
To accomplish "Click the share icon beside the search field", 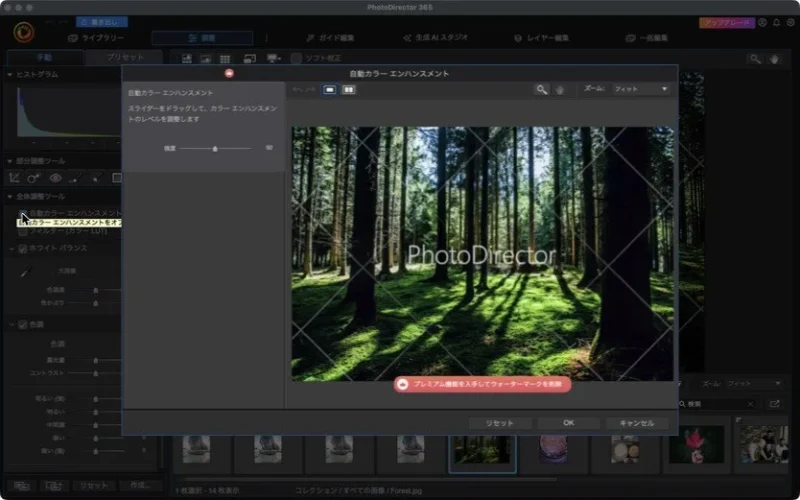I will pos(774,404).
